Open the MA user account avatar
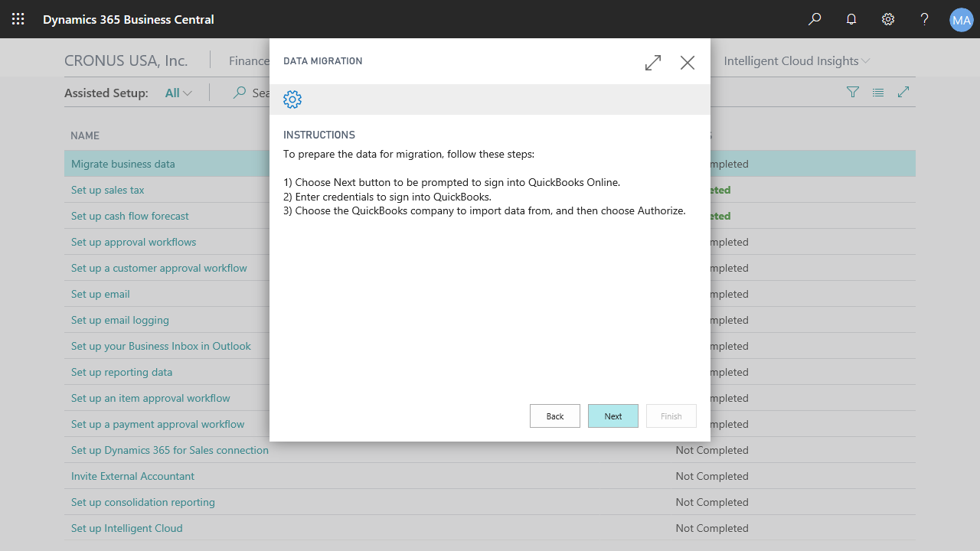 click(961, 19)
